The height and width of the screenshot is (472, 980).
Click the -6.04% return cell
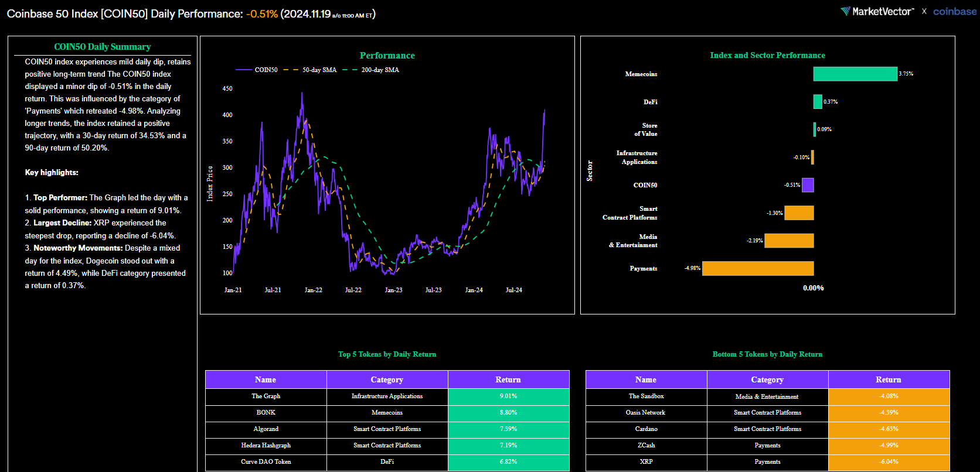(x=889, y=462)
